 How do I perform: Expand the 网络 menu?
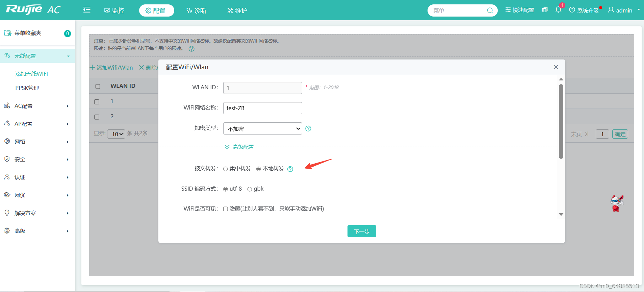click(x=68, y=142)
